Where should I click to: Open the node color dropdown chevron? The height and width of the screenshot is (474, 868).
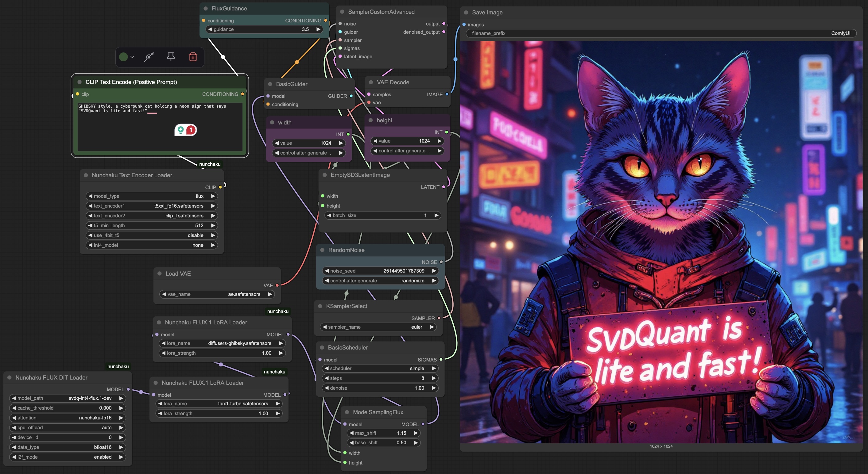132,57
